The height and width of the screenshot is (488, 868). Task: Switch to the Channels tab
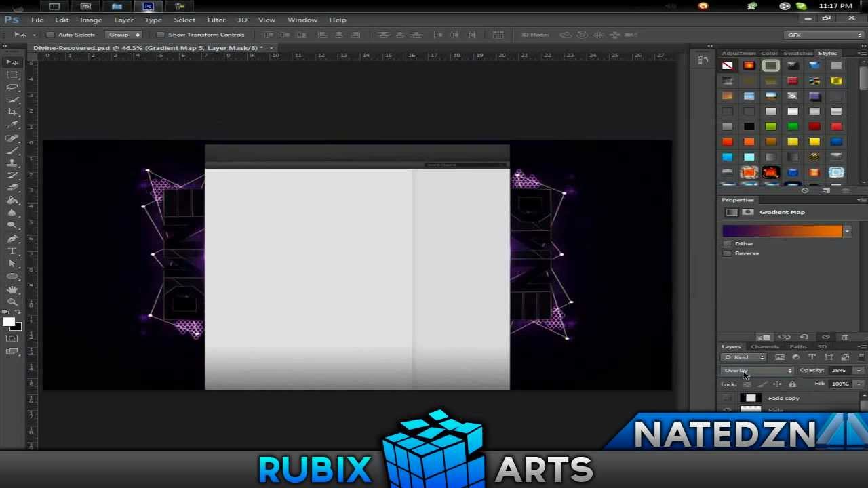pyautogui.click(x=764, y=347)
